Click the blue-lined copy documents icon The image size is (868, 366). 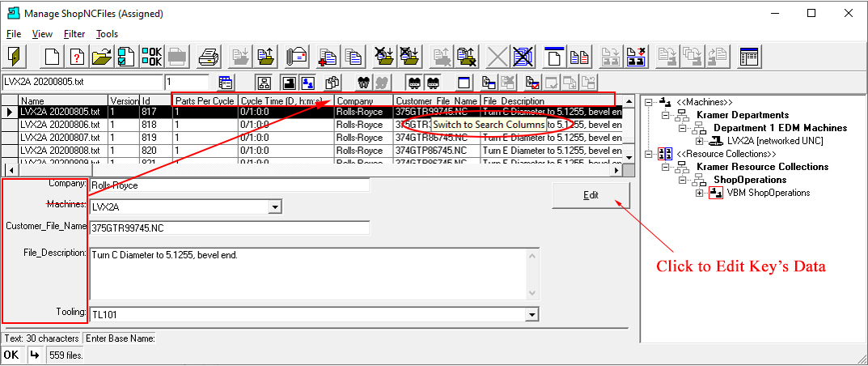(x=353, y=57)
